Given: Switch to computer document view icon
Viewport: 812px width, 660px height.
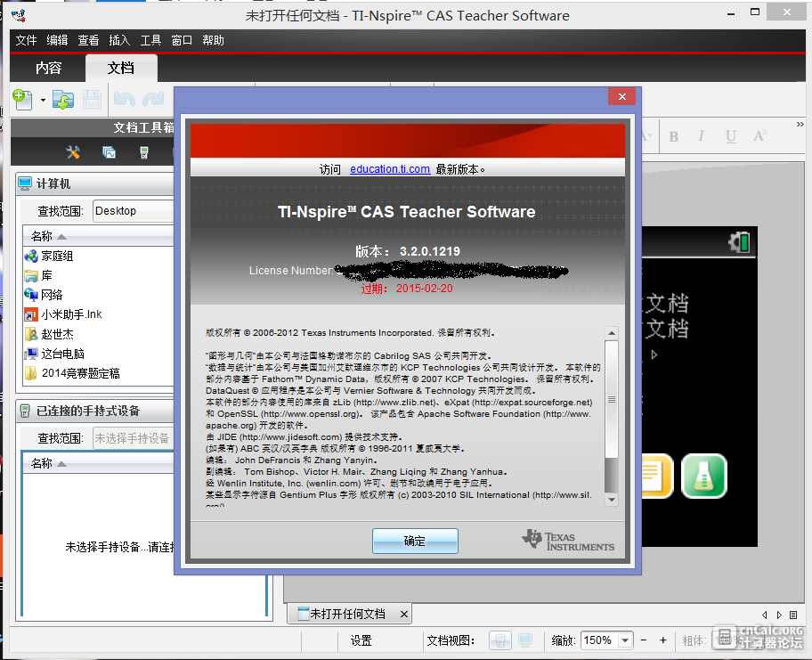Looking at the screenshot, I should 525,640.
